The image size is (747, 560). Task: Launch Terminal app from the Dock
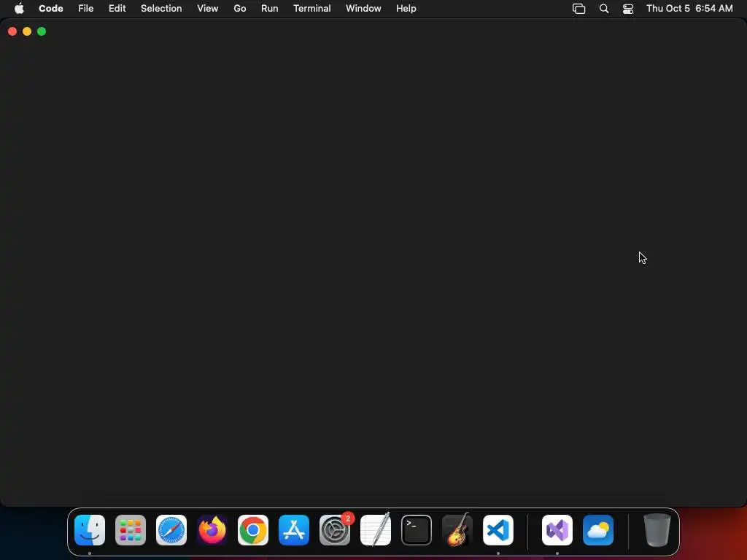pos(417,530)
